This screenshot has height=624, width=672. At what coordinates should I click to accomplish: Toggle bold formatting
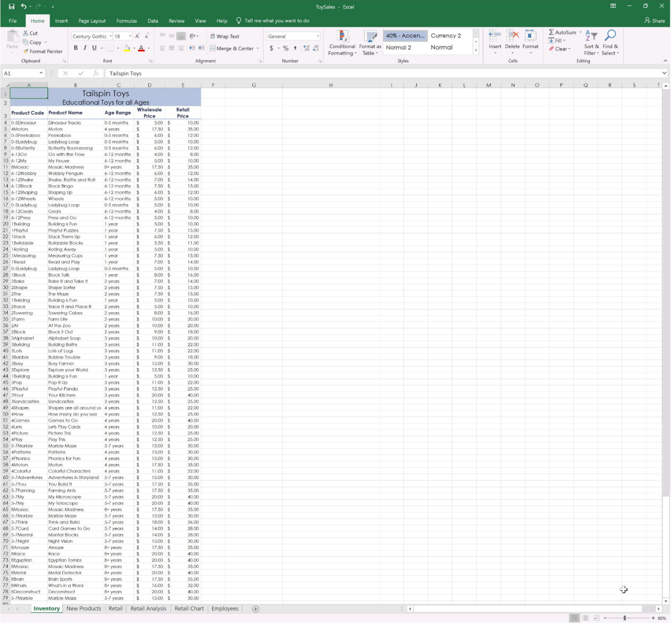coord(75,48)
